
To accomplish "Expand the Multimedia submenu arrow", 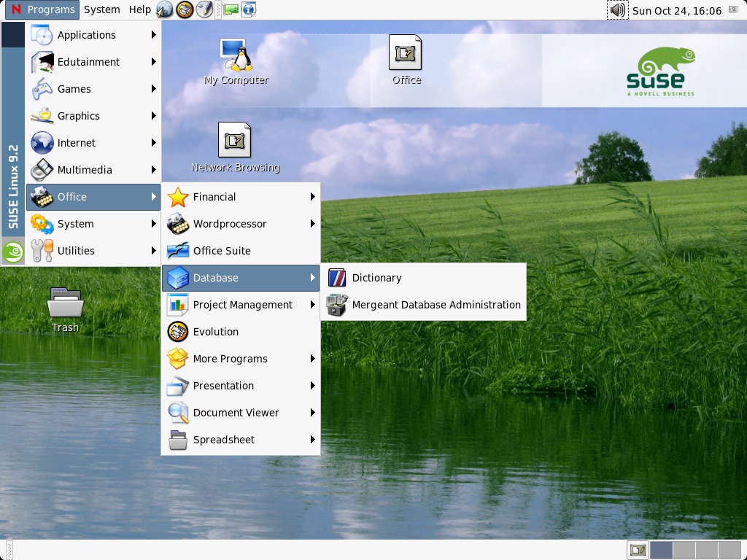I will [x=153, y=169].
